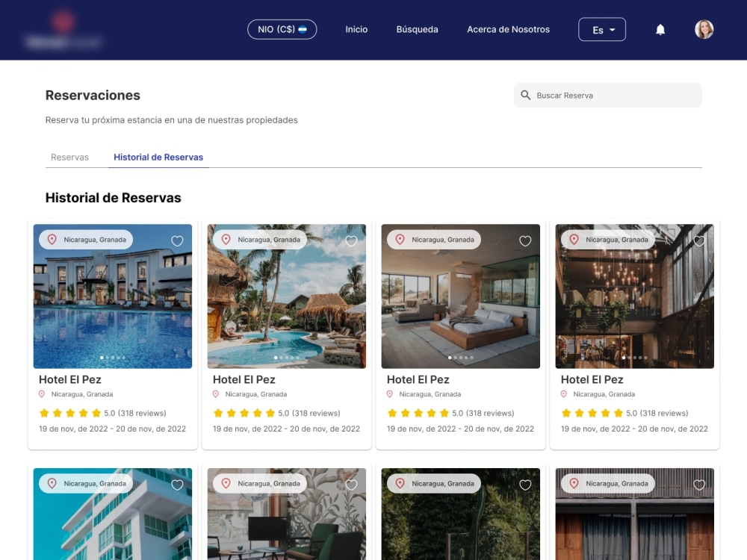Click 'Reserva tu próxima estancia' subtitle text

(171, 120)
